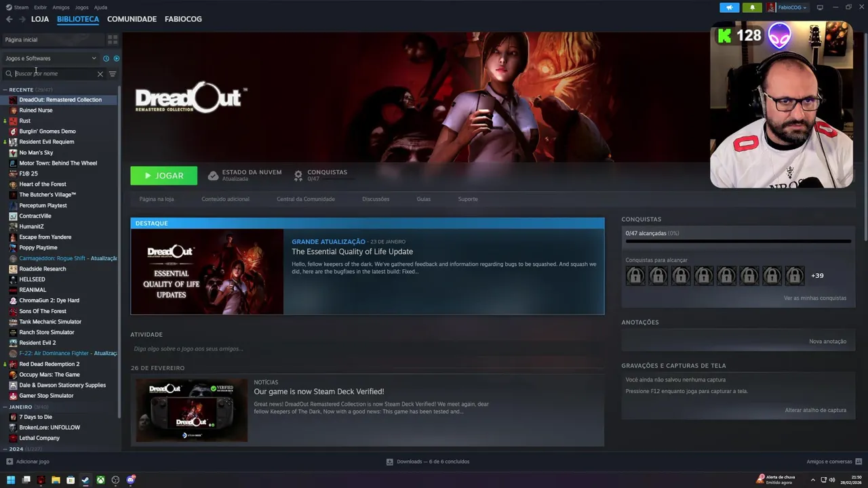Open the conquistas gear icon near Jogar

[298, 175]
